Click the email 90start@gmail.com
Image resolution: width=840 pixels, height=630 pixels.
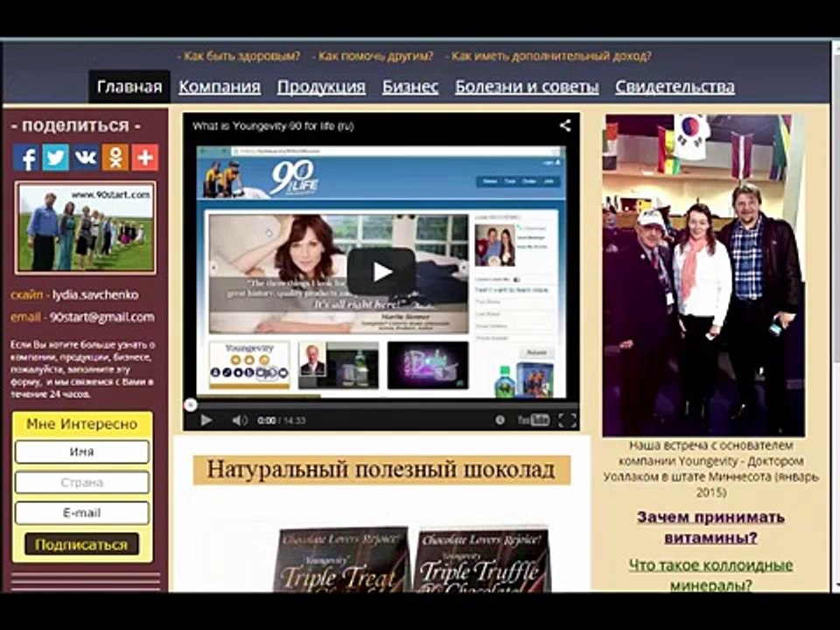point(101,317)
